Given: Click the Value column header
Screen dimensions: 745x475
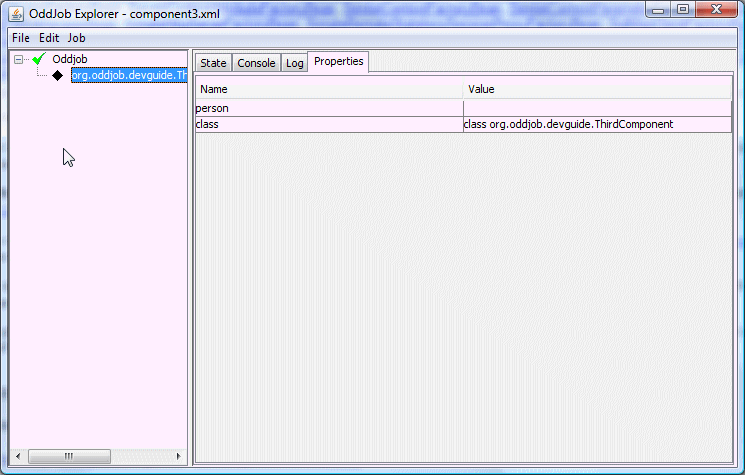Looking at the screenshot, I should click(597, 89).
